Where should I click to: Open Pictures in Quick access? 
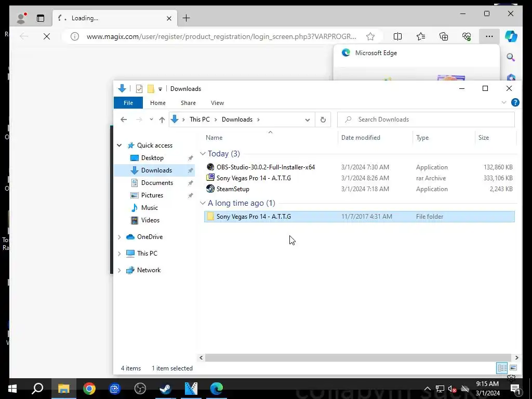coord(152,195)
